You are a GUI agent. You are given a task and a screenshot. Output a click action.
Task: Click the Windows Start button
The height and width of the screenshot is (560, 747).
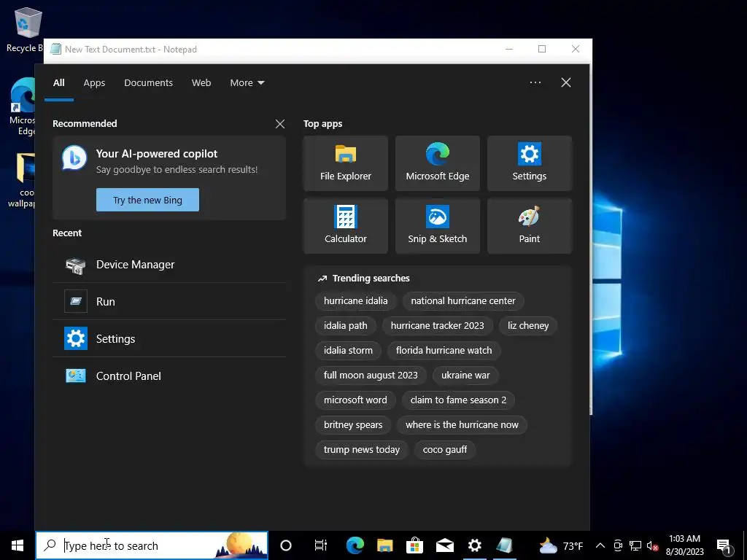[18, 545]
